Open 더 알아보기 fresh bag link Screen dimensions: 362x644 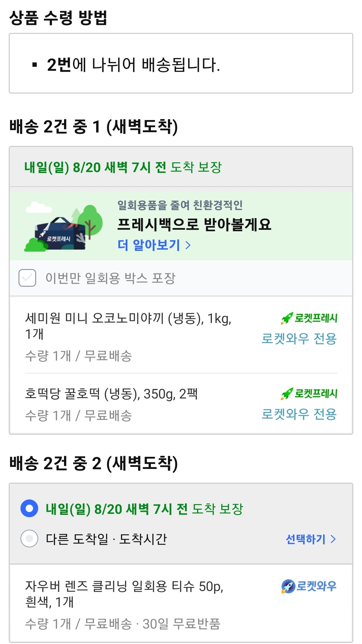[x=149, y=245]
